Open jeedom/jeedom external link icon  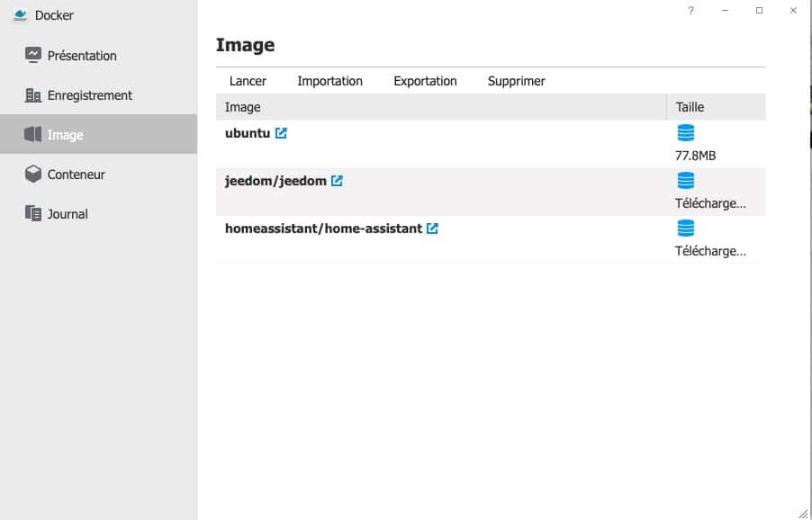337,181
